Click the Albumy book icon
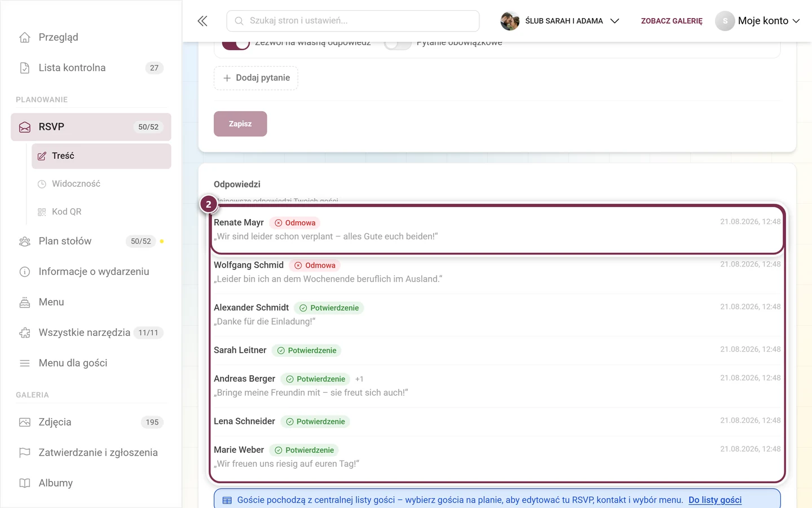The width and height of the screenshot is (812, 508). tap(25, 483)
